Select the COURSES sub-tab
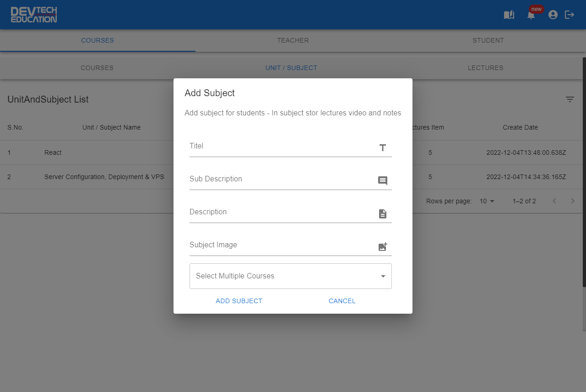This screenshot has width=586, height=392. [97, 68]
